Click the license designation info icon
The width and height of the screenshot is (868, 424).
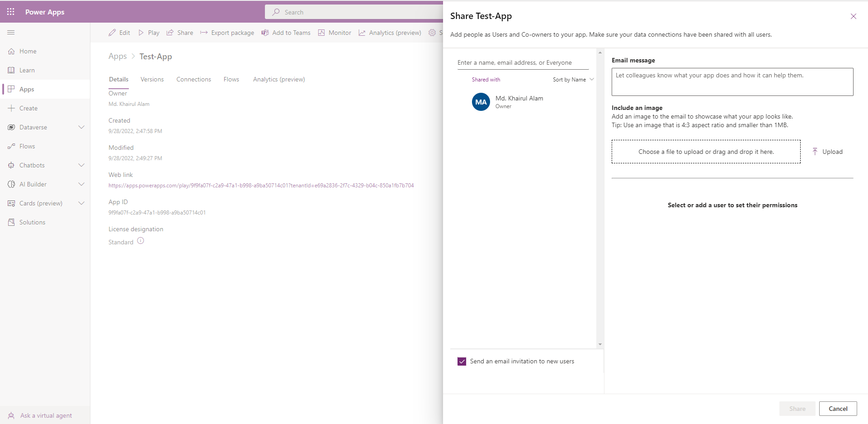(x=141, y=241)
